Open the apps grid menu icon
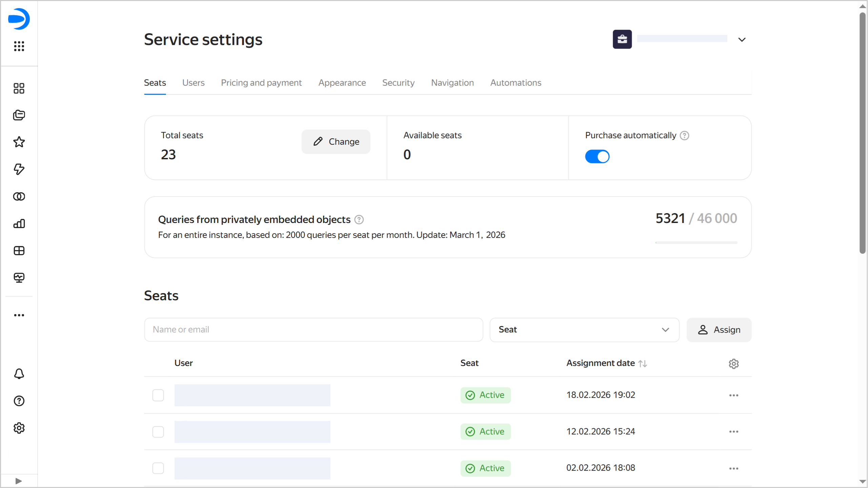The height and width of the screenshot is (488, 868). point(19,46)
